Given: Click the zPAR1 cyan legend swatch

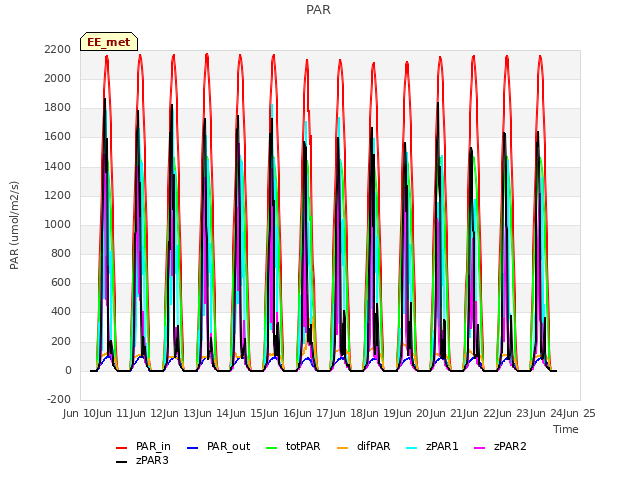Looking at the screenshot, I should [412, 448].
